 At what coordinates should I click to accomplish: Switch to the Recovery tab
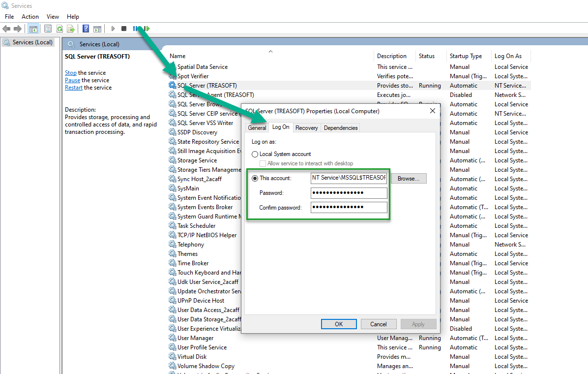[x=306, y=127]
